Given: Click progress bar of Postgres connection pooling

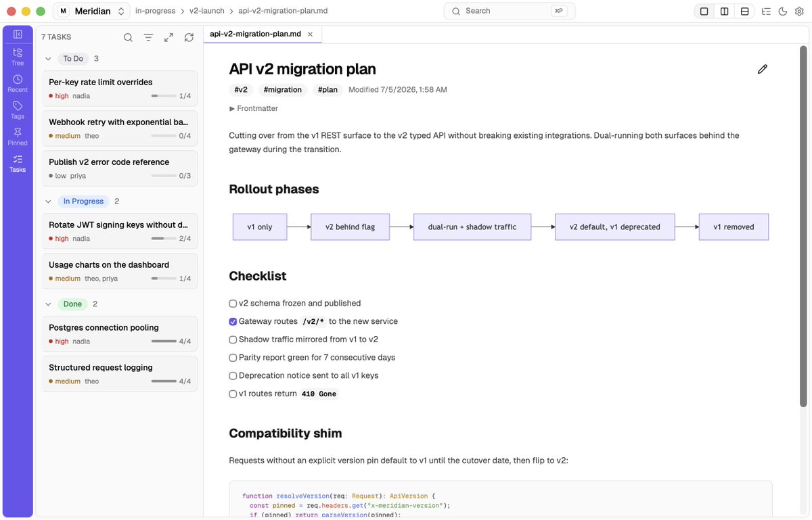Looking at the screenshot, I should 164,341.
